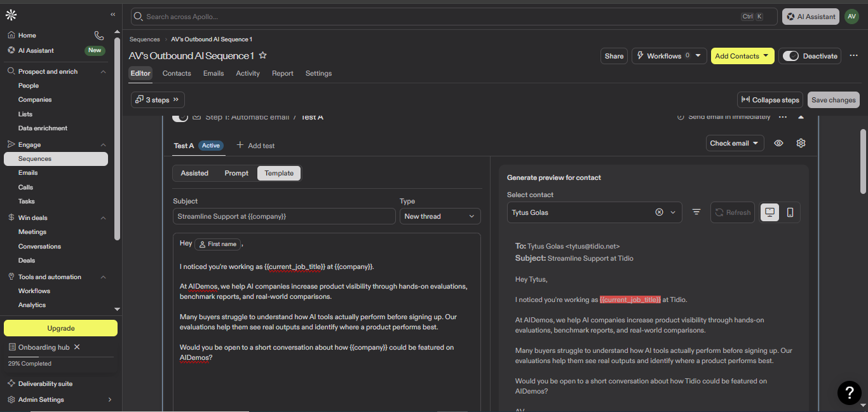Collapse the Prospect and enrich section

[x=103, y=72]
